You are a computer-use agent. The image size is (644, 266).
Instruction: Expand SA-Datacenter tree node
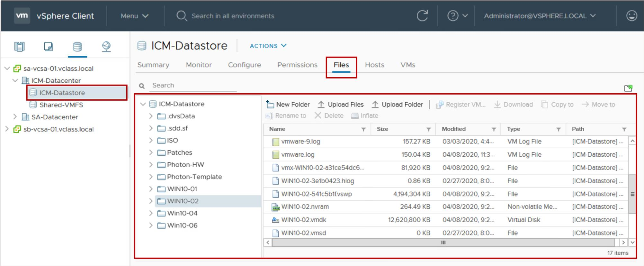tap(15, 117)
